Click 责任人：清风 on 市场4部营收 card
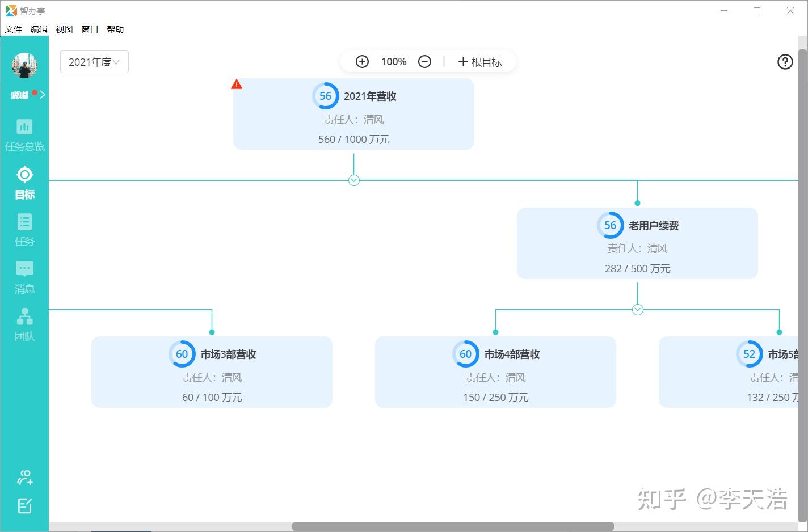 (x=495, y=378)
